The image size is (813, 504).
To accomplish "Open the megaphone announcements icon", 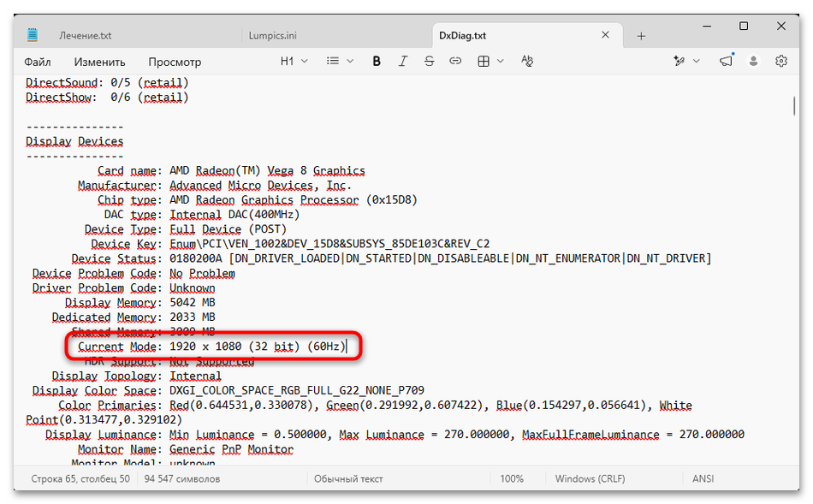I will click(727, 61).
